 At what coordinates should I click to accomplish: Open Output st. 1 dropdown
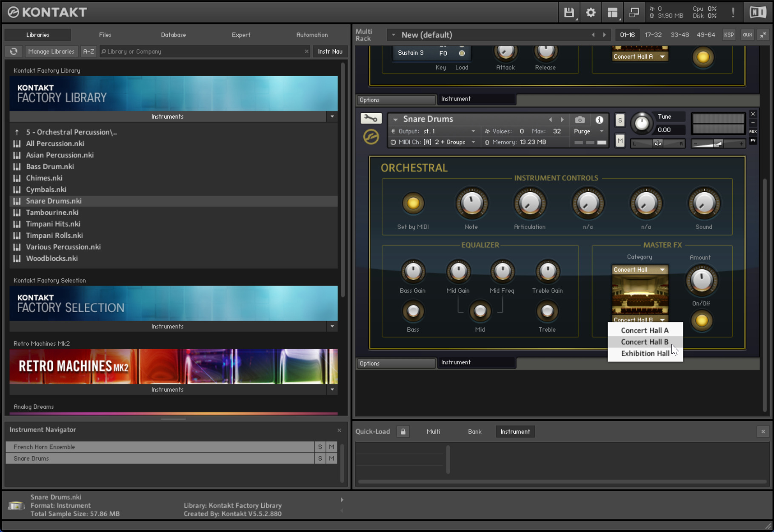tap(473, 131)
